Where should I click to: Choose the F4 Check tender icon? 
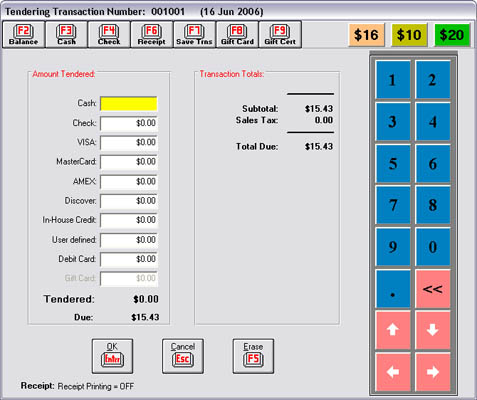tap(109, 35)
